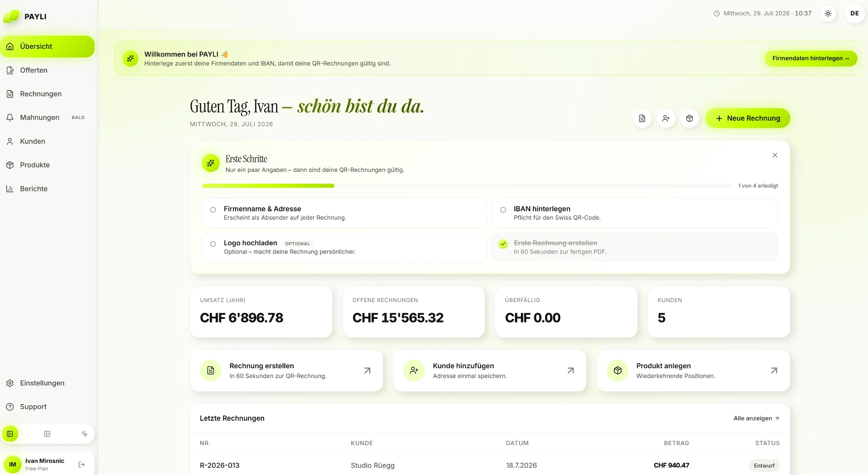This screenshot has width=868, height=475.
Task: Tick the Firmenname & Adresse step circle
Action: tap(213, 210)
